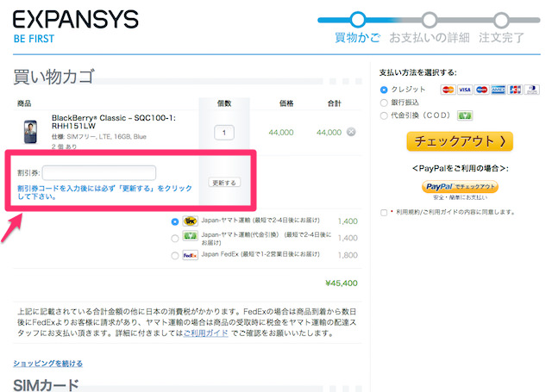Image resolution: width=552 pixels, height=392 pixels.
Task: Click the Diners Club card icon
Action: coord(532,90)
